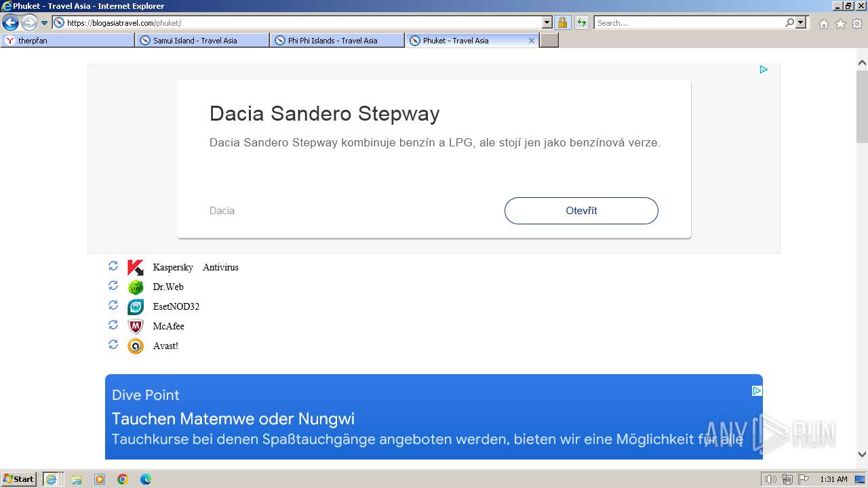This screenshot has width=868, height=488.
Task: Click the Dacia advertiser label
Action: [222, 211]
